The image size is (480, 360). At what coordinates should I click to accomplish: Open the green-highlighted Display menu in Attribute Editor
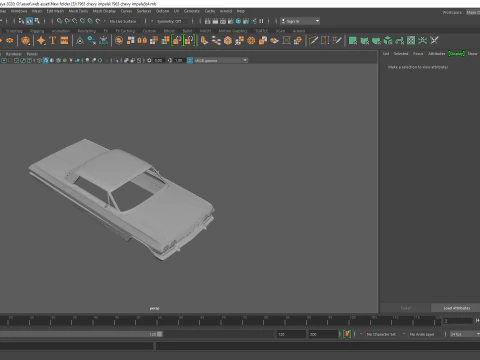point(456,53)
